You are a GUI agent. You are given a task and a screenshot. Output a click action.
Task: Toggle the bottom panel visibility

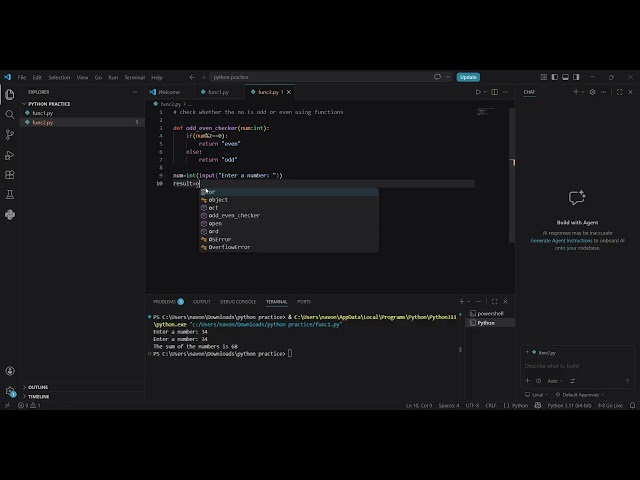click(x=565, y=77)
